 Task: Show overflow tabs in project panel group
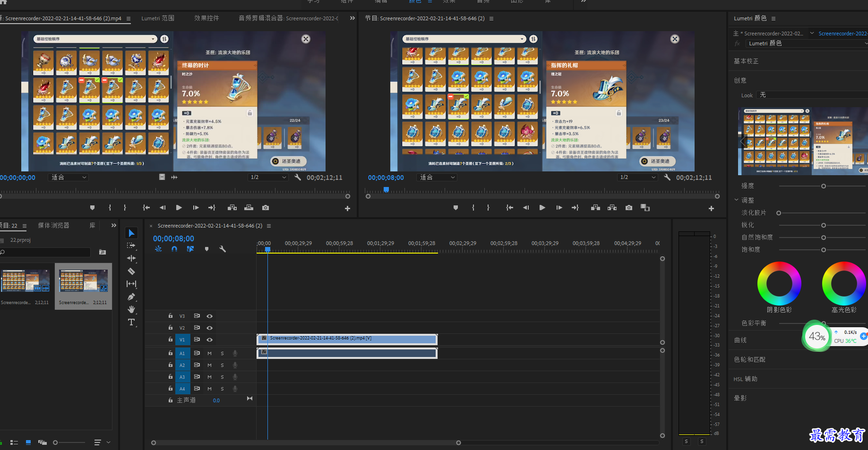point(113,225)
